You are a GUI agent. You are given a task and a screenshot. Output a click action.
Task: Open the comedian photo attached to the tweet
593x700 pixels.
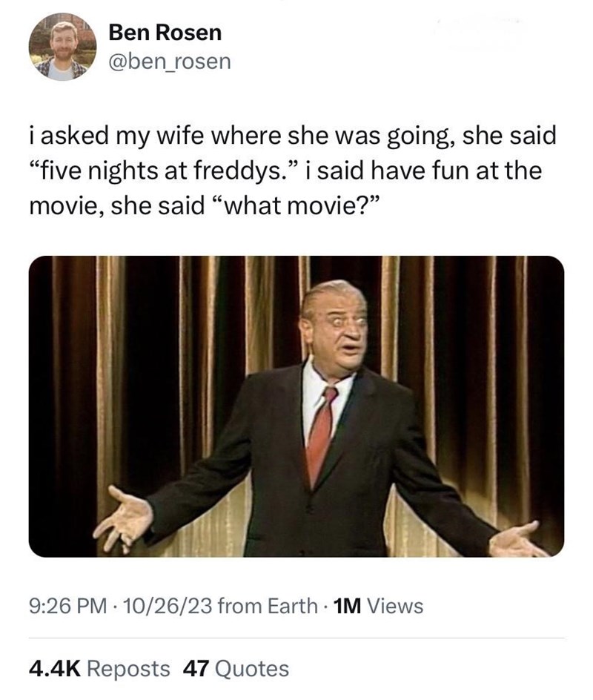coord(296,406)
